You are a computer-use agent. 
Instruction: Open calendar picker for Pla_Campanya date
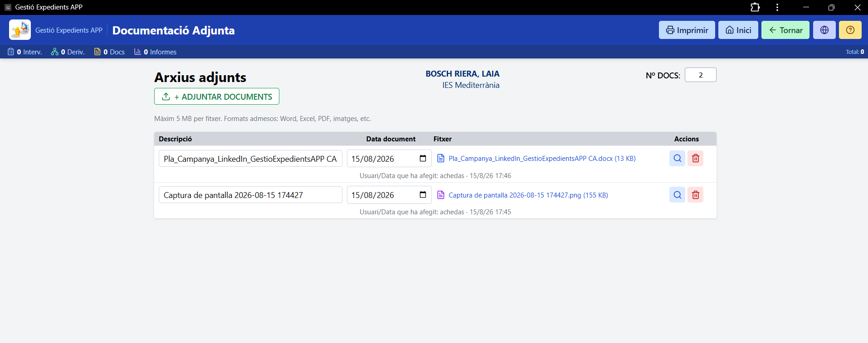click(x=423, y=159)
